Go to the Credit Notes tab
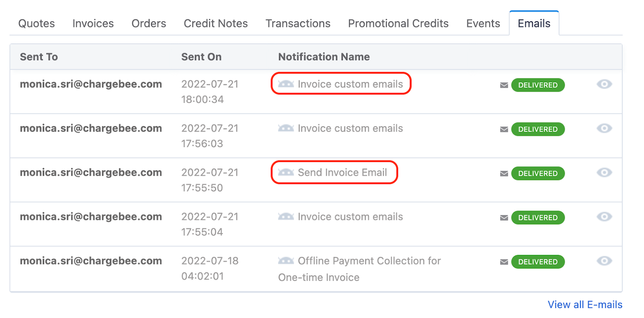Viewport: 644px width, 318px height. pos(216,24)
